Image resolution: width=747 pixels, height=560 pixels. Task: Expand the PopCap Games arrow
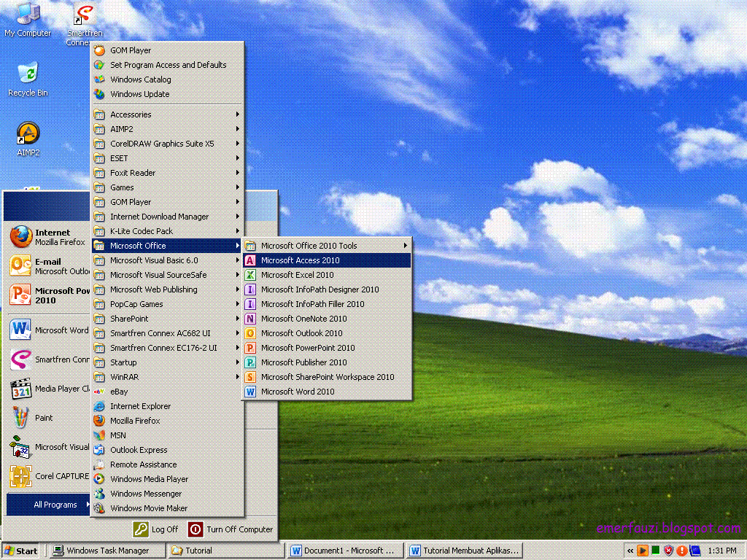[x=237, y=304]
